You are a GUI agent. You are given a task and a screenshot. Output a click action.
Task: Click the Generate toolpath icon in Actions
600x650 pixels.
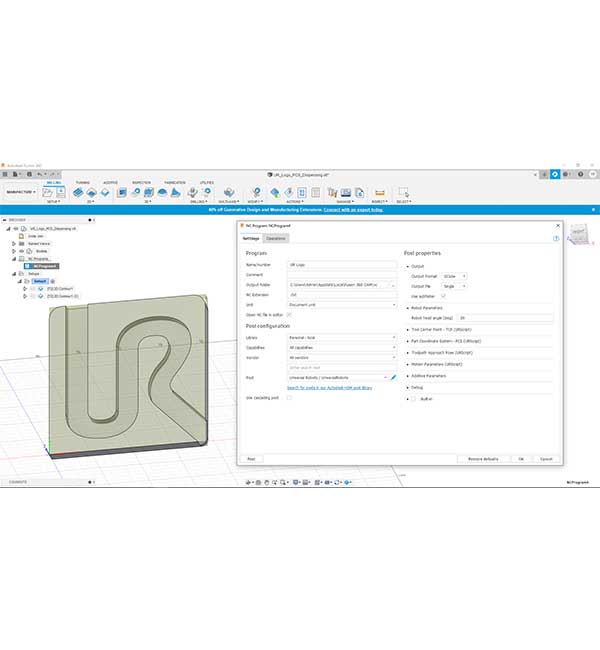pyautogui.click(x=274, y=192)
